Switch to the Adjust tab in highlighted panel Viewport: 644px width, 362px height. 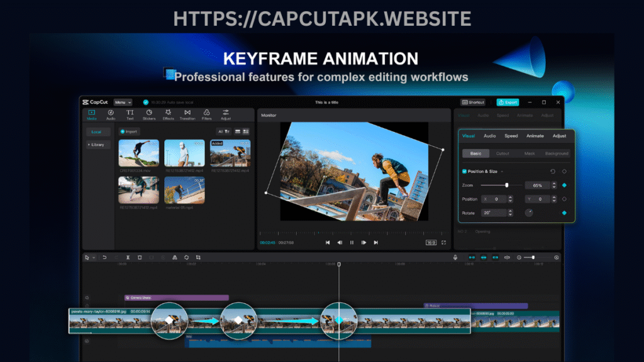(x=559, y=136)
